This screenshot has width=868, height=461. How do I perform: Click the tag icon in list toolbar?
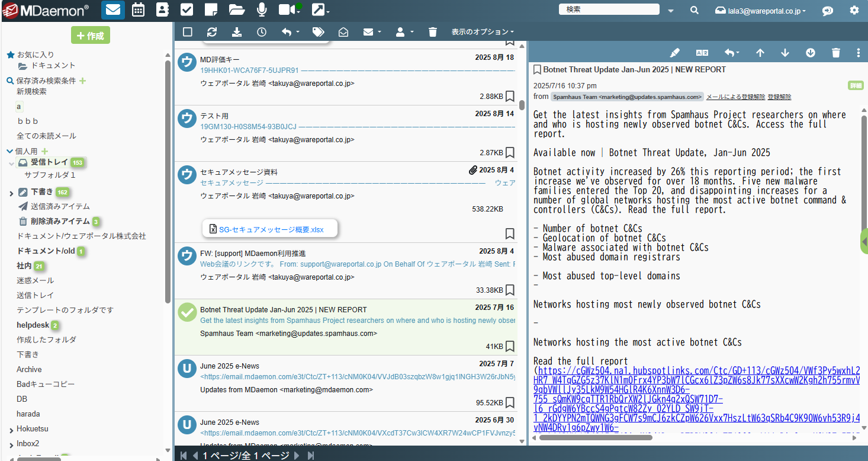[x=318, y=32]
